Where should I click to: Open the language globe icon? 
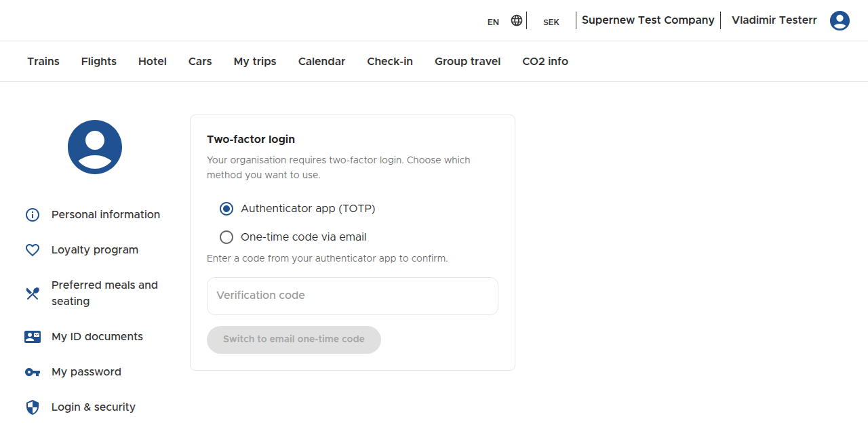coord(517,20)
